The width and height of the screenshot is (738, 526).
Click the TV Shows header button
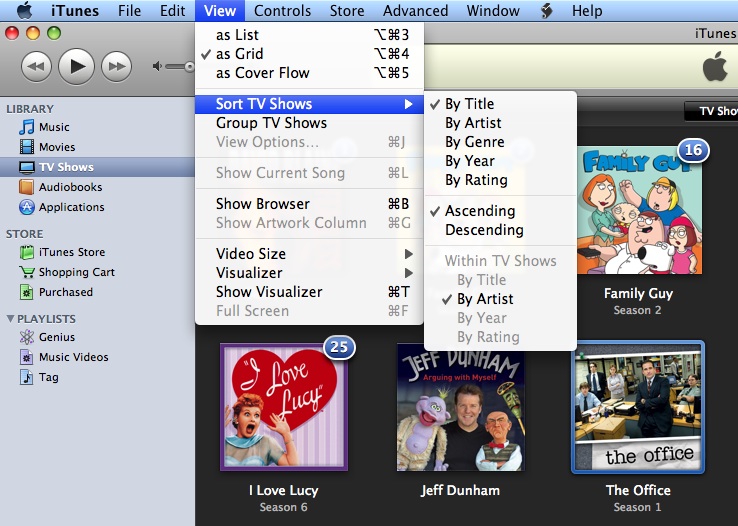(713, 111)
